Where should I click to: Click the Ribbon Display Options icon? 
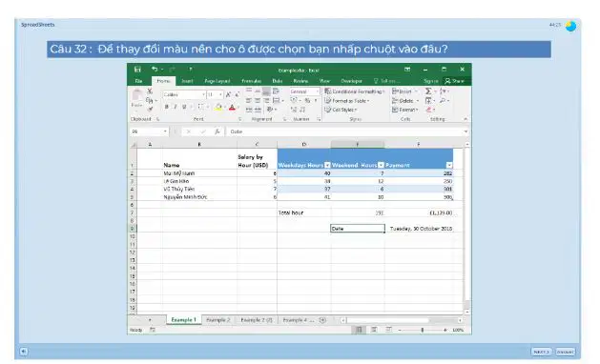[x=407, y=70]
